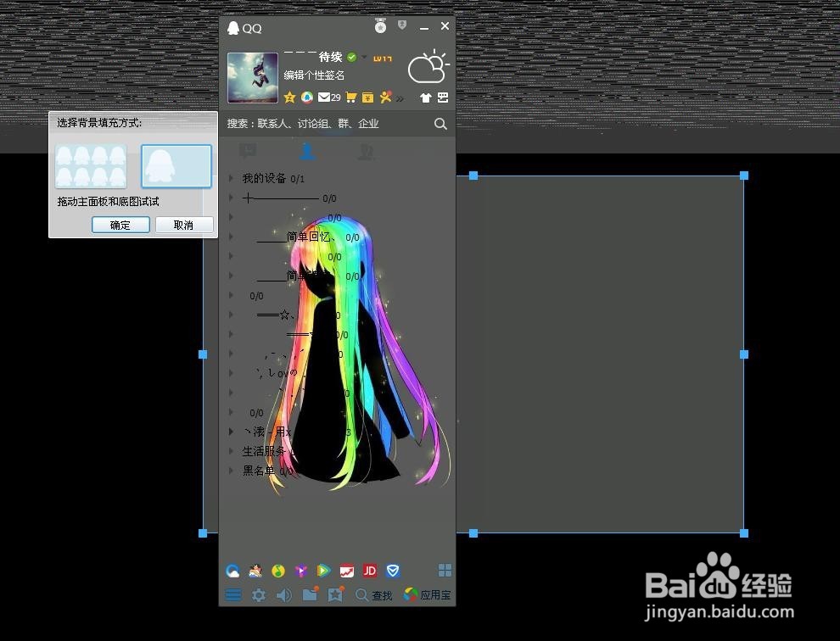Expand more shortcut icons with » arrow
The image size is (840, 641).
[x=400, y=98]
